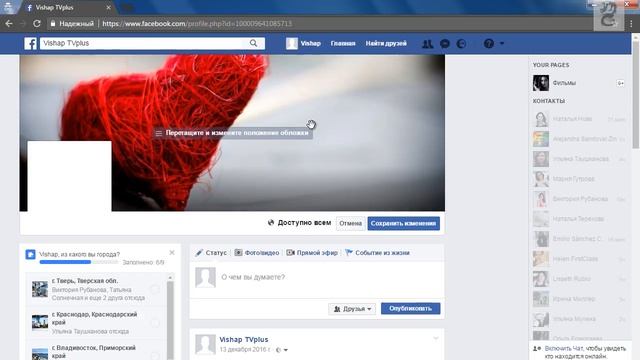Click the Фильмы notification count badge
Screen dimensions: 640x360
click(x=620, y=83)
